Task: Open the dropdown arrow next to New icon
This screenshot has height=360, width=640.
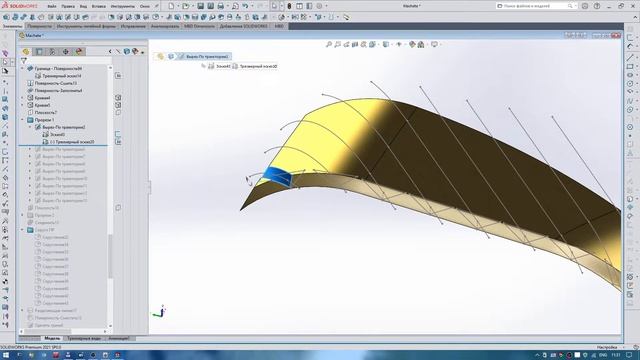Action: point(178,6)
